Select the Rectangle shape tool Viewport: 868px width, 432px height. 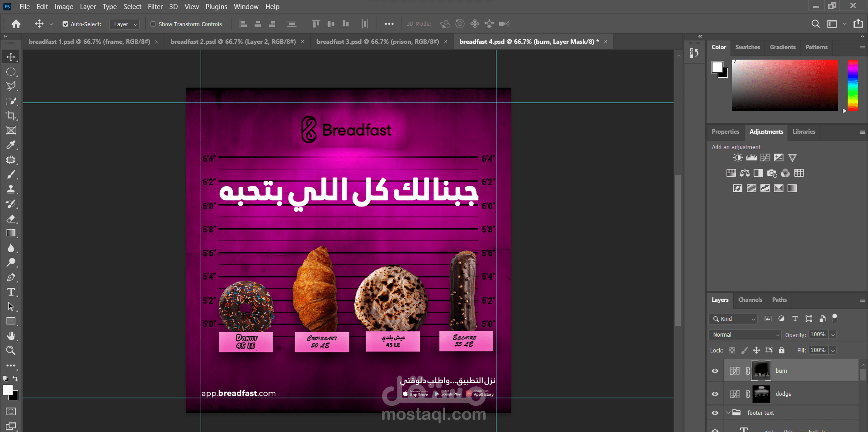pyautogui.click(x=11, y=321)
